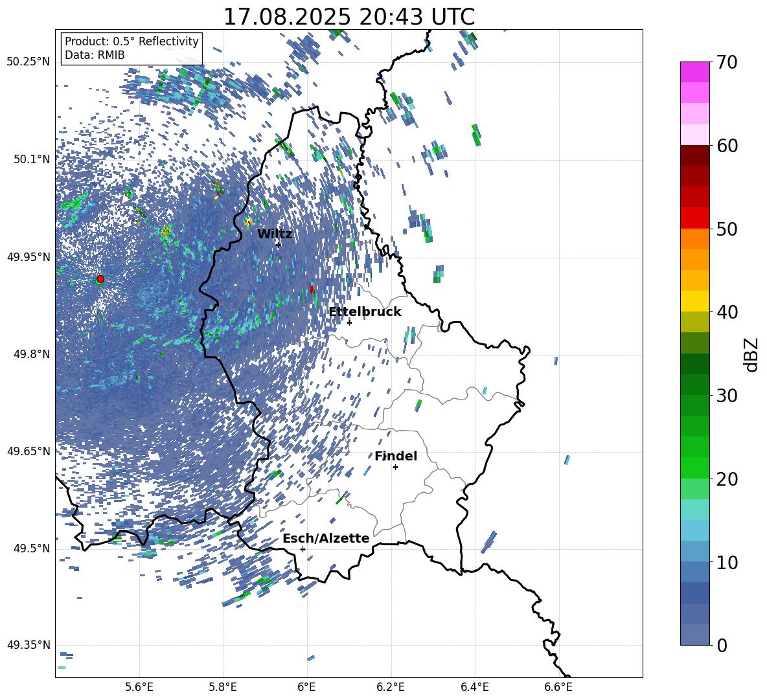This screenshot has width=767, height=700.
Task: Click the Esch/Alzette city label
Action: 326,539
